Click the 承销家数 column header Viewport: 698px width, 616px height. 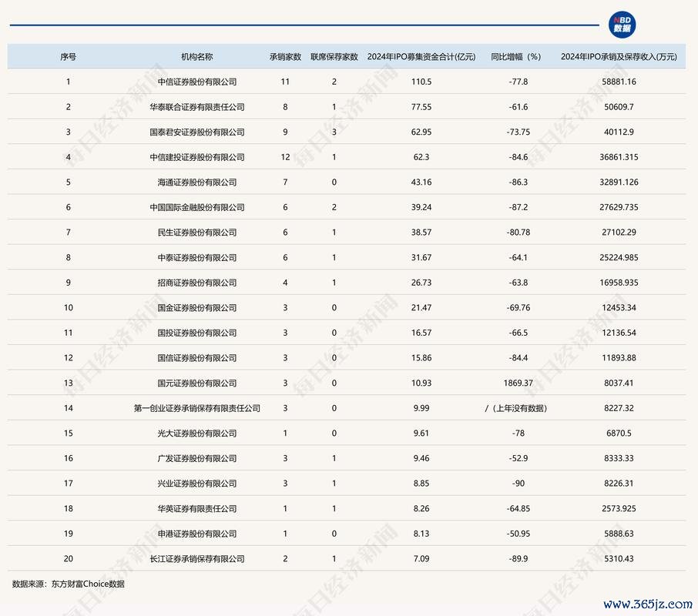click(x=285, y=57)
